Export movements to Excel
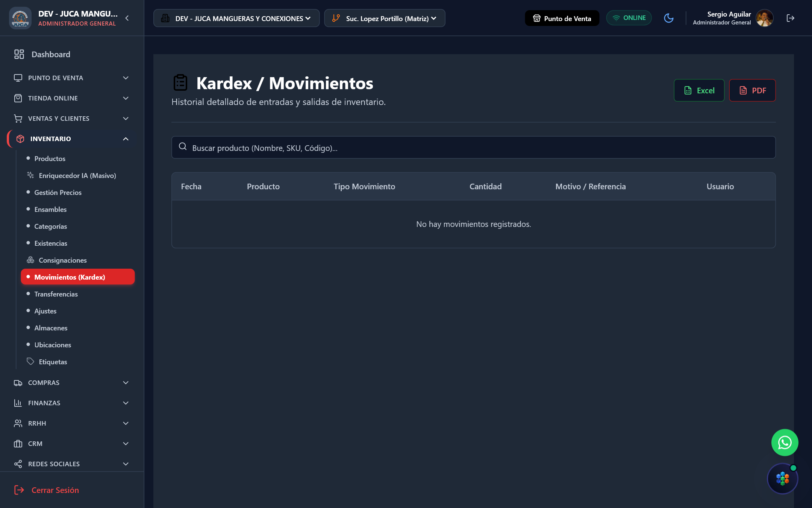 point(699,90)
